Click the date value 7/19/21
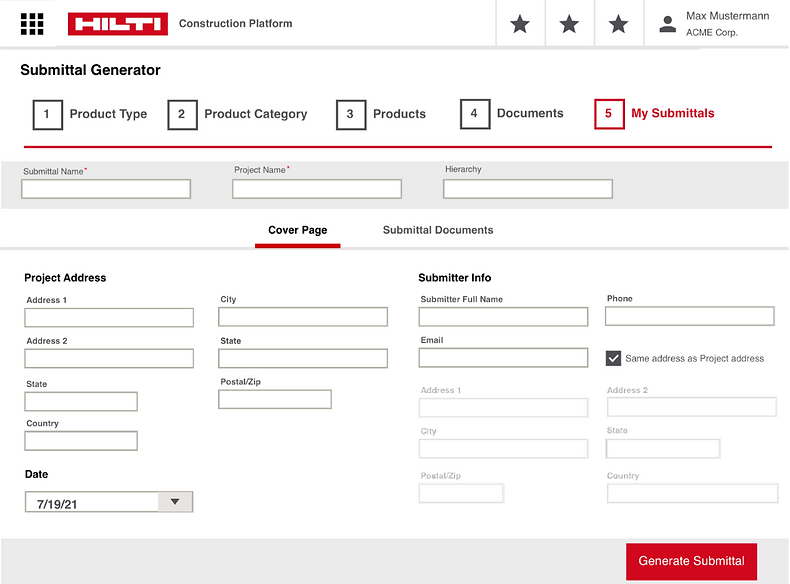 click(x=57, y=504)
